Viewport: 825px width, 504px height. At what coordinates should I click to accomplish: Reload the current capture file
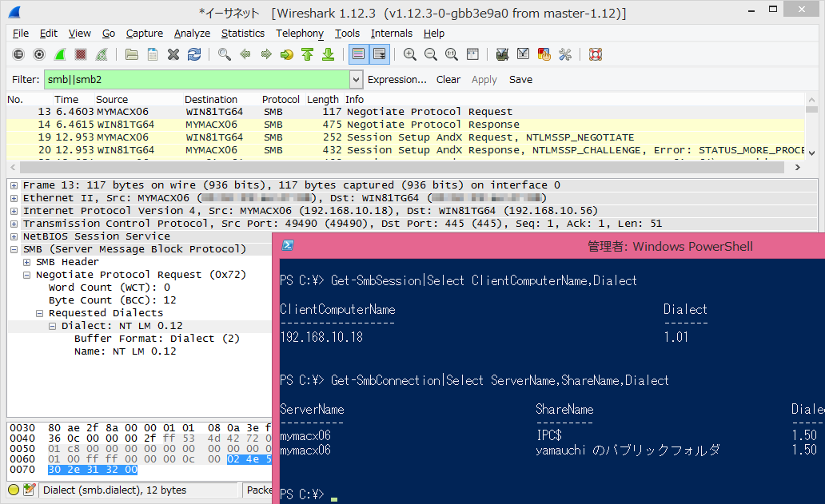click(194, 54)
